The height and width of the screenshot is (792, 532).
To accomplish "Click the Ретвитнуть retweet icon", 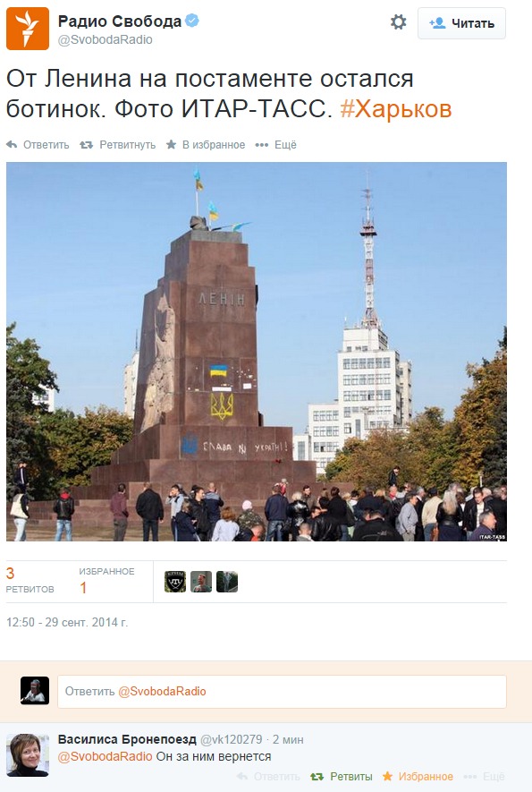I will pyautogui.click(x=87, y=145).
